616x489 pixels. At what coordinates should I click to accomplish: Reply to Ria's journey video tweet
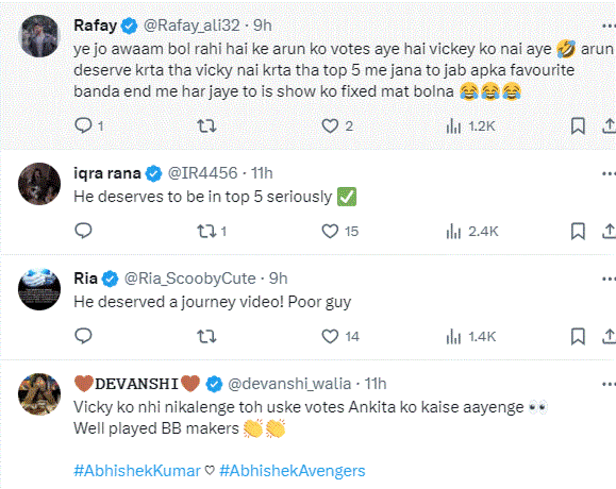pos(84,337)
